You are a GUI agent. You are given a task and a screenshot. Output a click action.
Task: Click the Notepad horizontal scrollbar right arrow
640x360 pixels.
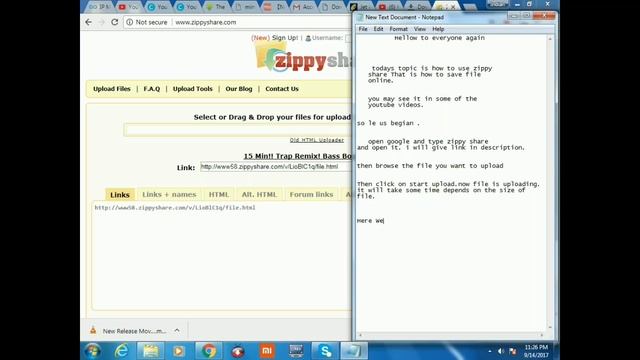click(x=542, y=335)
